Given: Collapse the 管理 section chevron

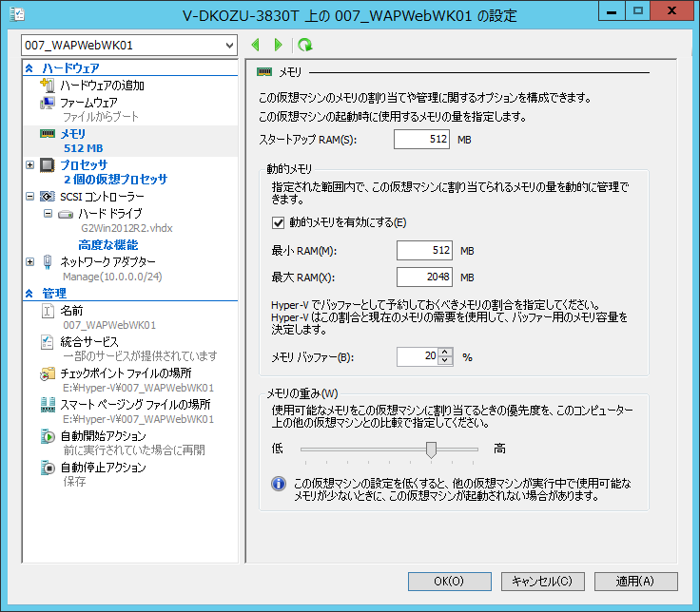Looking at the screenshot, I should tap(29, 294).
